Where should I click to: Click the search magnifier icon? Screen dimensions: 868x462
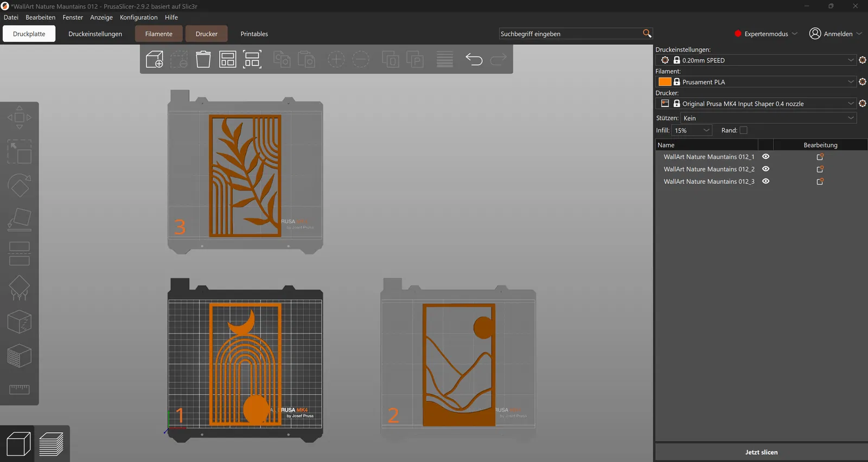coord(647,34)
